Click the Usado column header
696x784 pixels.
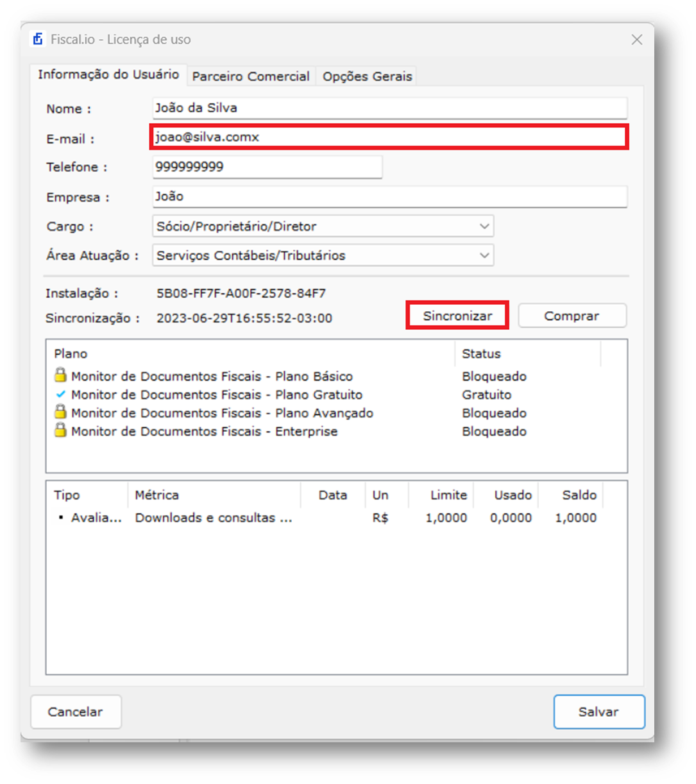click(x=506, y=495)
